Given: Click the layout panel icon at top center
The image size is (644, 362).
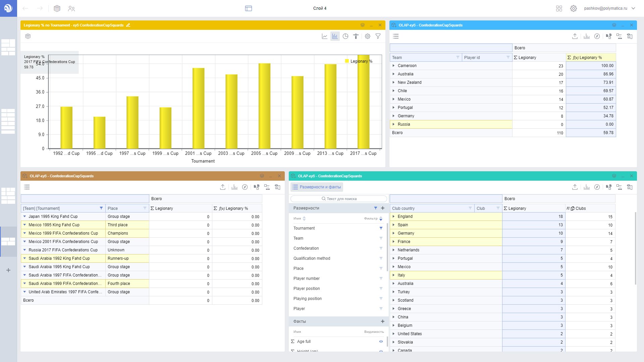Looking at the screenshot, I should point(249,8).
